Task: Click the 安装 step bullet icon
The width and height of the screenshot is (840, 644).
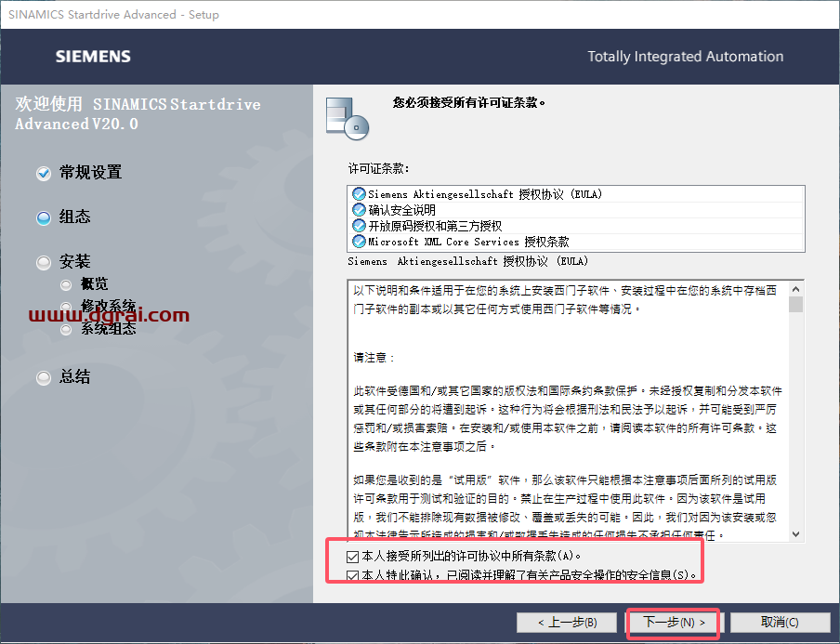Action: tap(44, 263)
